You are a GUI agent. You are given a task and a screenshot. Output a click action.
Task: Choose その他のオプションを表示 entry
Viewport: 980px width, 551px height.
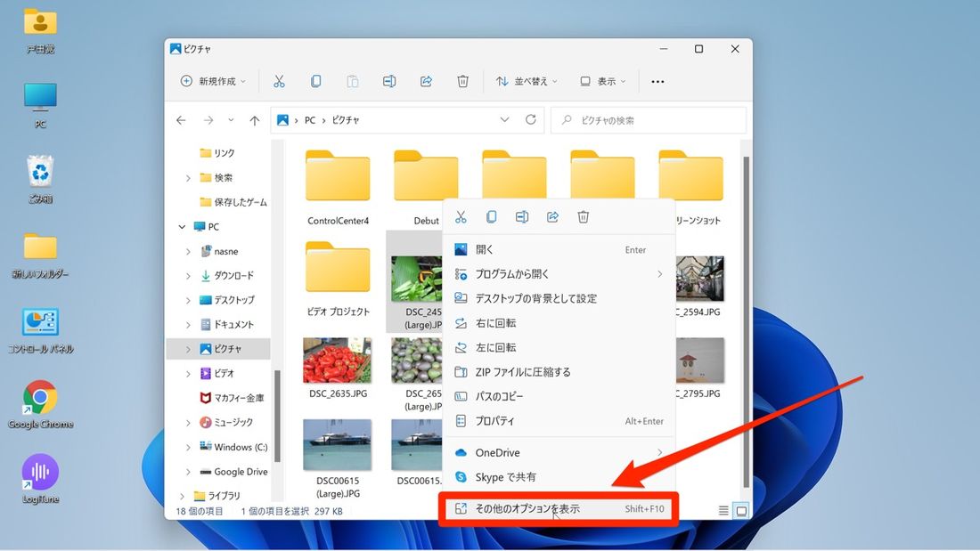point(559,508)
